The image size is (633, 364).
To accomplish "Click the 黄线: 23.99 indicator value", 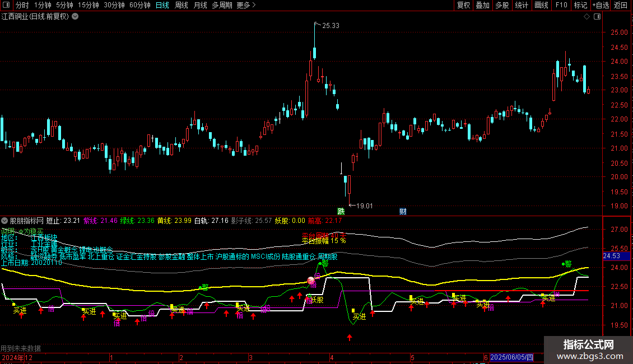I will point(174,221).
